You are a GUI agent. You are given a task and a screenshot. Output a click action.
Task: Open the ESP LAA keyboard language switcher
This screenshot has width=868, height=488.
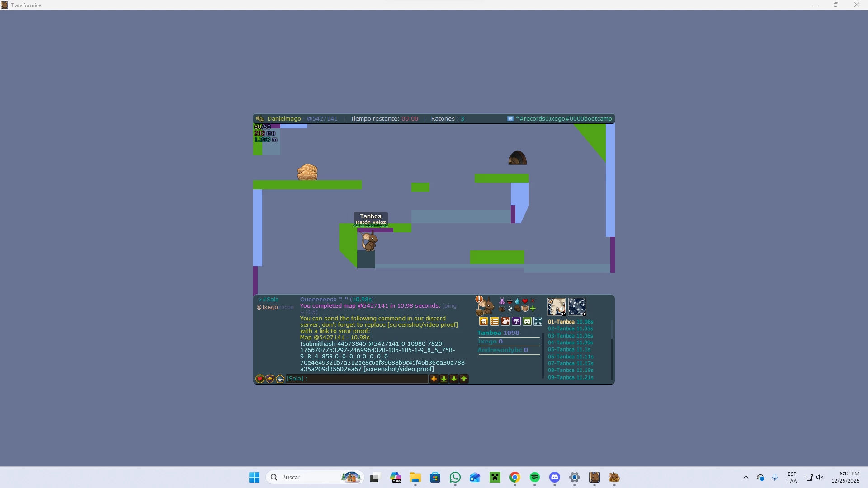(792, 478)
